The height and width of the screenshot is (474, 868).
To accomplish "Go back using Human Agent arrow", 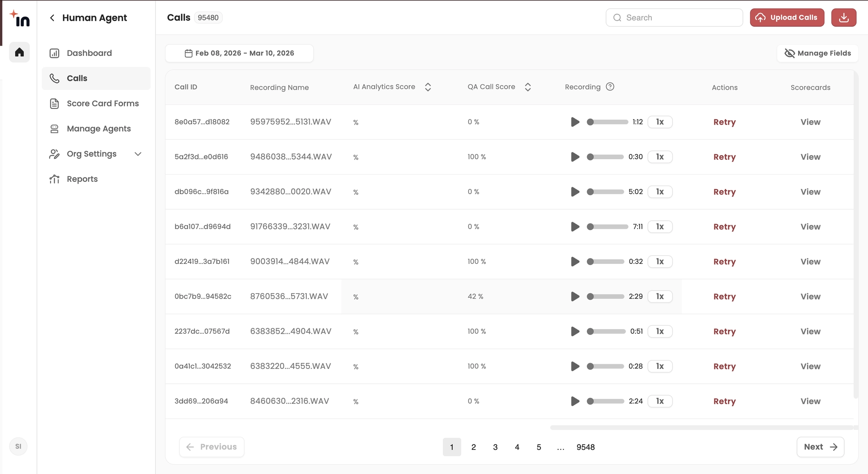I will [52, 18].
